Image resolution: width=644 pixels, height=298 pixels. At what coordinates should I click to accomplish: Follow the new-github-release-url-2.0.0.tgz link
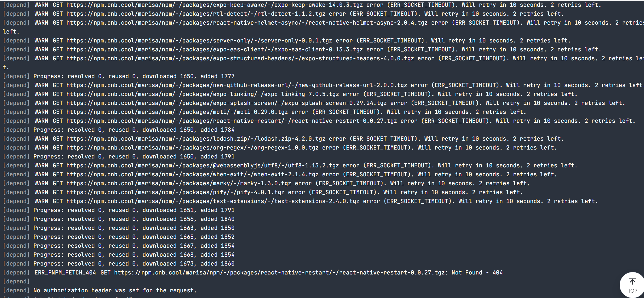point(236,85)
